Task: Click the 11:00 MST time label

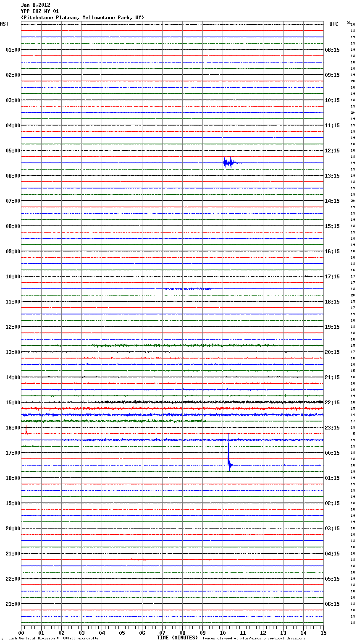Action: [x=13, y=302]
